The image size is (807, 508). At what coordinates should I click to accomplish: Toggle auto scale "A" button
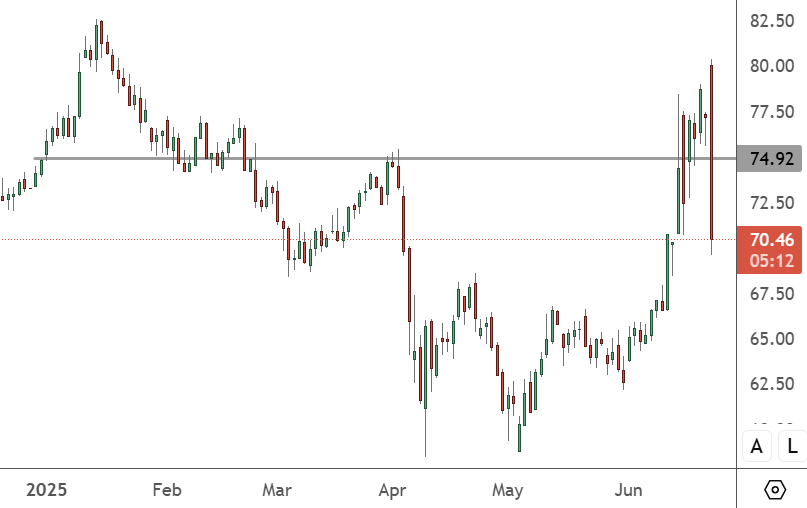click(757, 447)
